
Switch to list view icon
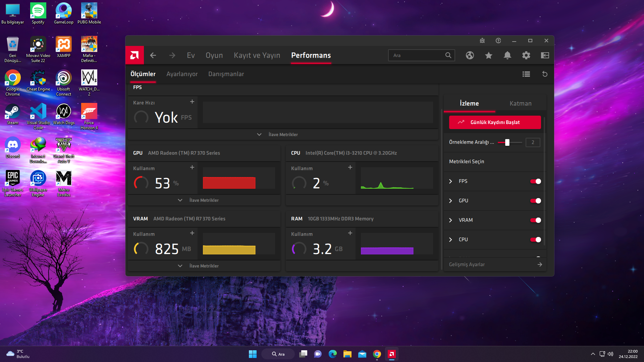(526, 74)
